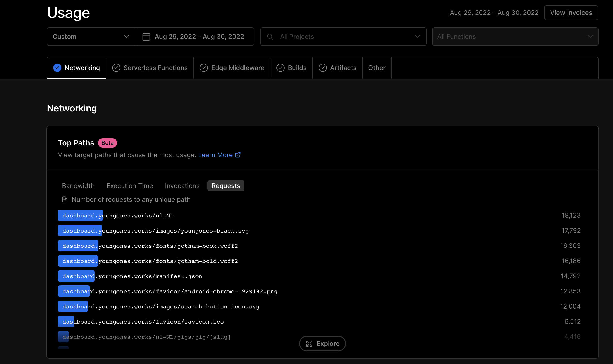Click the pink Beta badge

pos(107,143)
